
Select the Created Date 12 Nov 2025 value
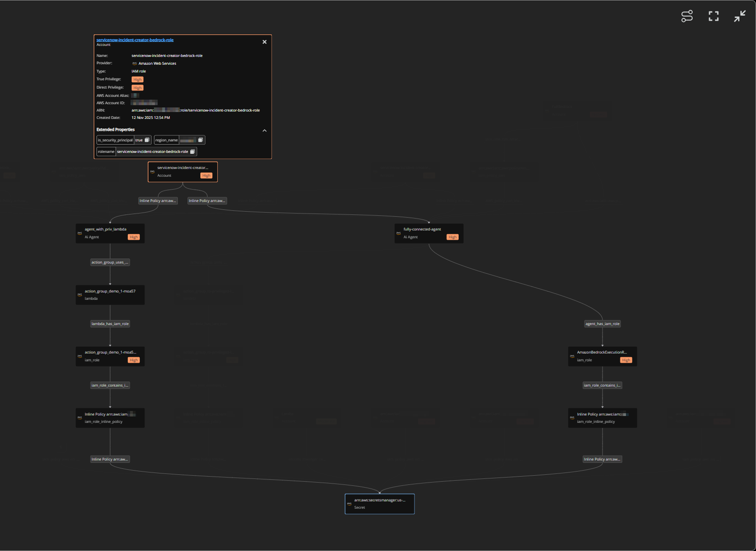[x=151, y=118]
